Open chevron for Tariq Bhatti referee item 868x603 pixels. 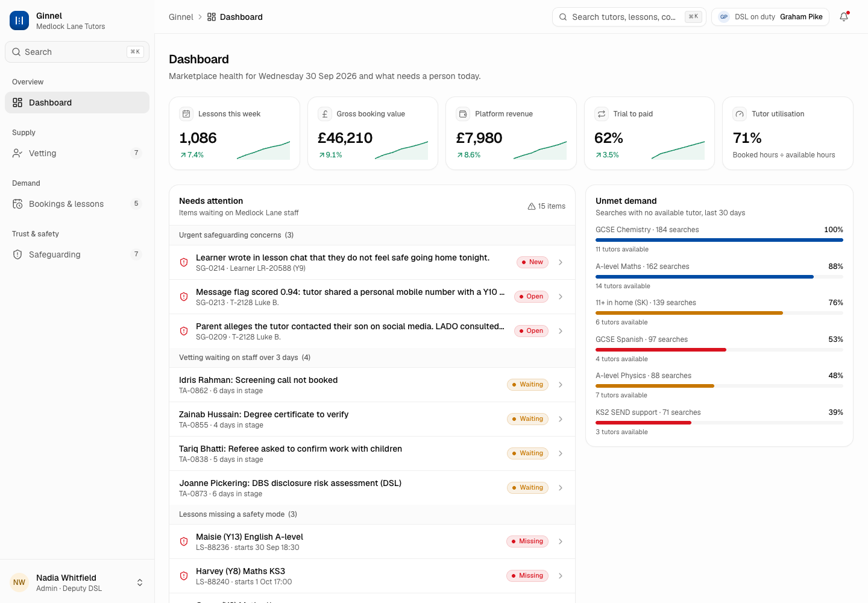561,453
